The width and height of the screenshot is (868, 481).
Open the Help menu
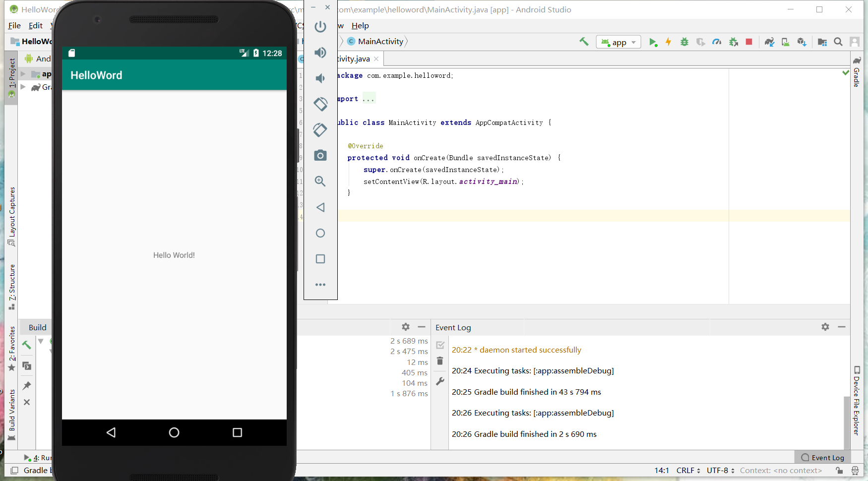point(360,26)
